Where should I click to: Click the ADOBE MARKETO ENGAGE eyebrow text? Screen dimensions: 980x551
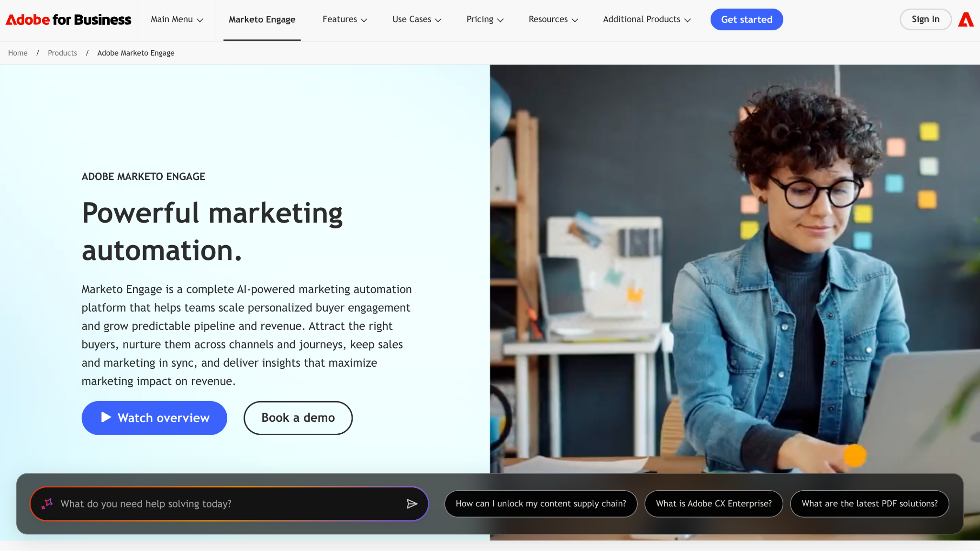tap(143, 177)
